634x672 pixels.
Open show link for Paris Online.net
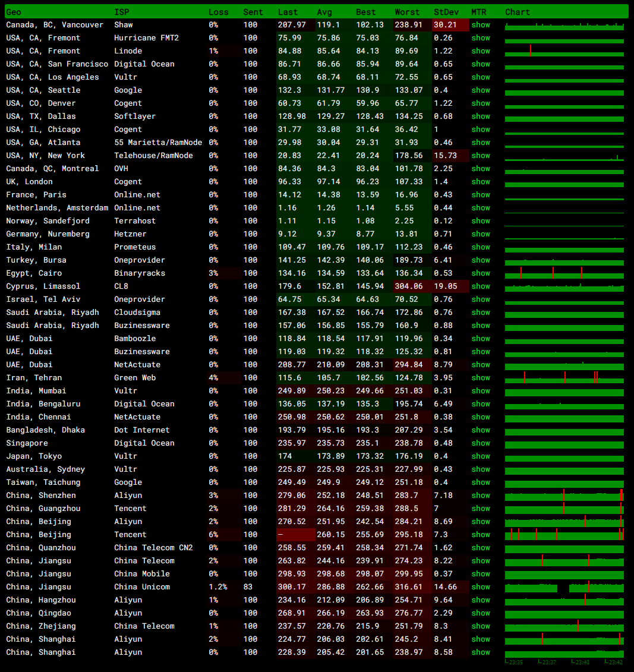(x=481, y=194)
